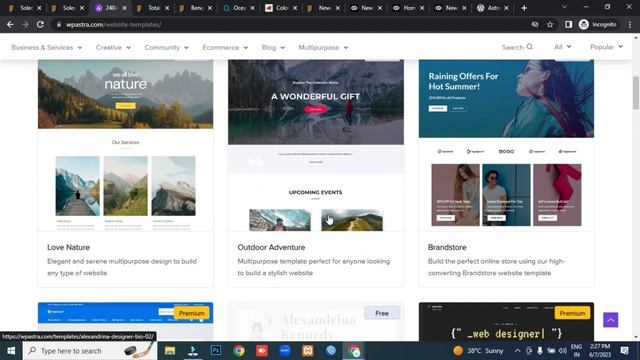640x360 pixels.
Task: Open the Outdoor Adventure template title
Action: (271, 247)
